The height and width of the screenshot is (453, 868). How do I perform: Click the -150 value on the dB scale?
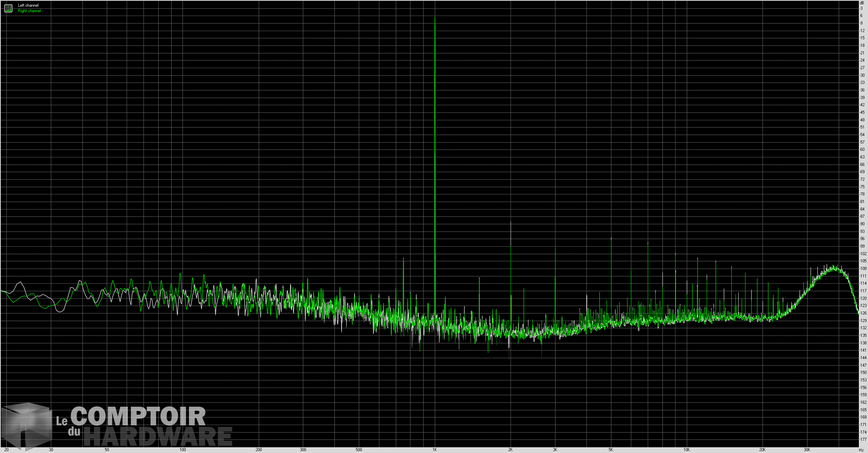point(863,372)
